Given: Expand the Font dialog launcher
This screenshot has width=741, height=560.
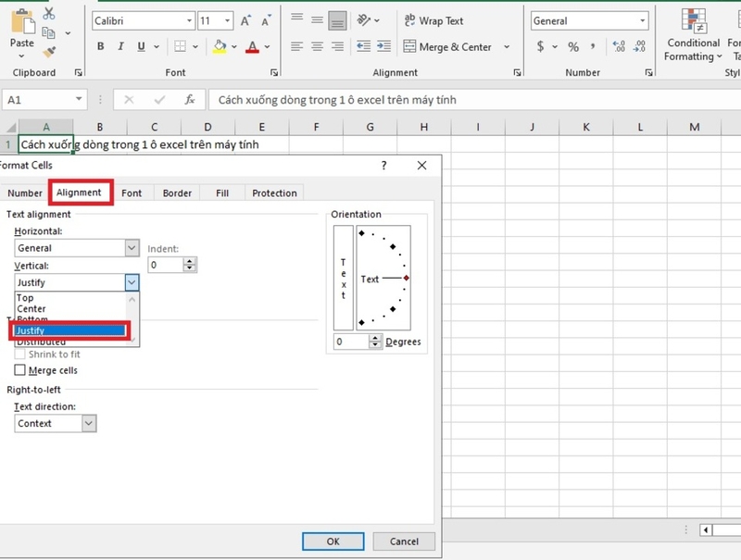Looking at the screenshot, I should point(273,72).
